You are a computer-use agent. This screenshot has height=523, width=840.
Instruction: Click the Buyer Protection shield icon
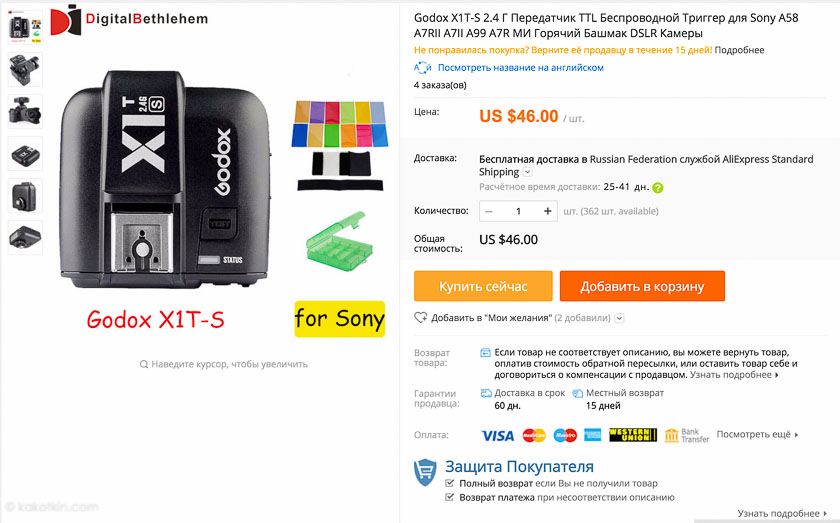(x=425, y=473)
